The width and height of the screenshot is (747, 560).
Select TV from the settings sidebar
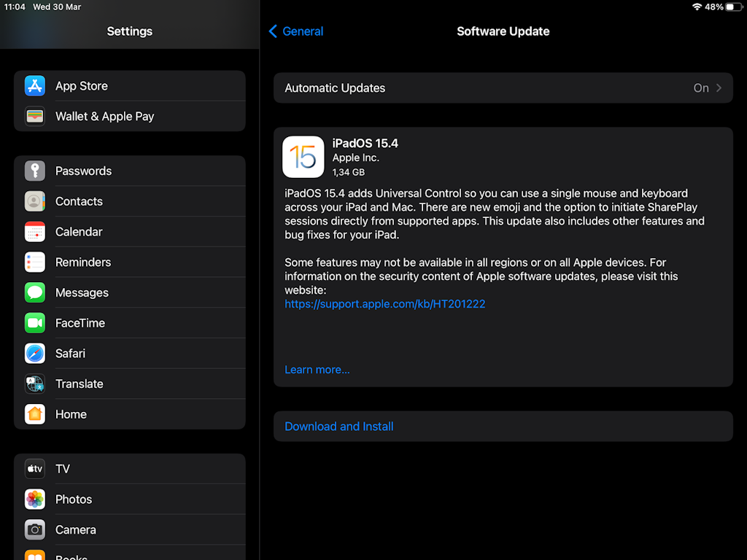62,469
